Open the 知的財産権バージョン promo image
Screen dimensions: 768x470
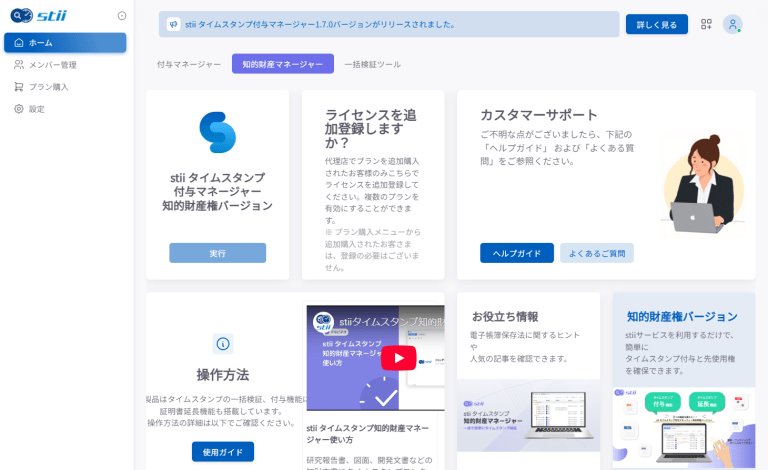[x=684, y=427]
